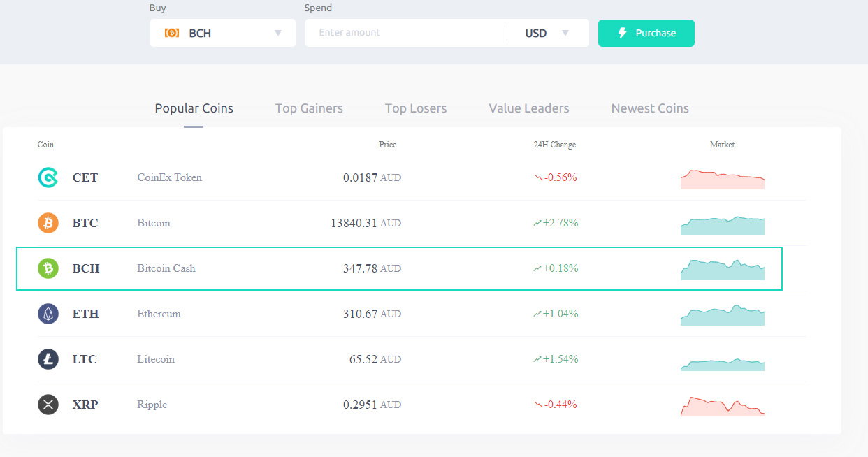Click the Purchase button
868x457 pixels.
(646, 33)
